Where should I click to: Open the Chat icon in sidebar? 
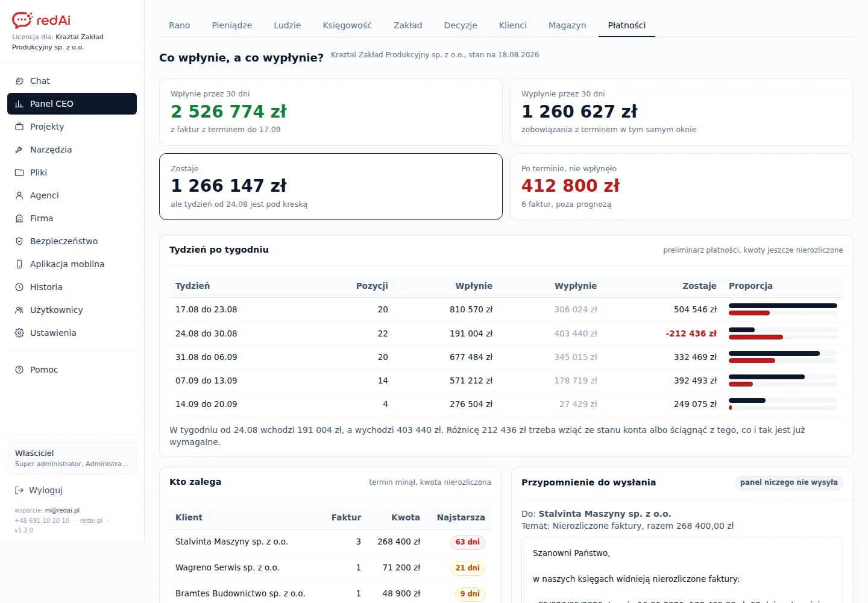pyautogui.click(x=19, y=81)
